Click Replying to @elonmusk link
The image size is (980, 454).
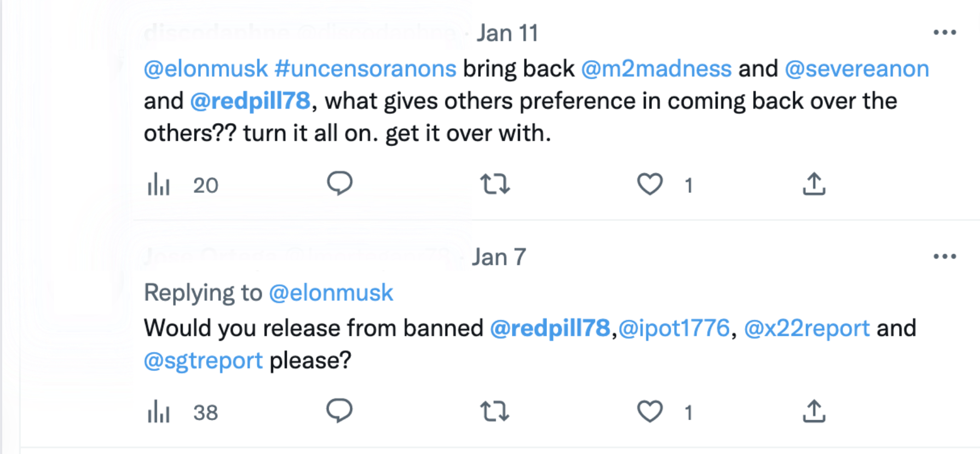pos(330,292)
